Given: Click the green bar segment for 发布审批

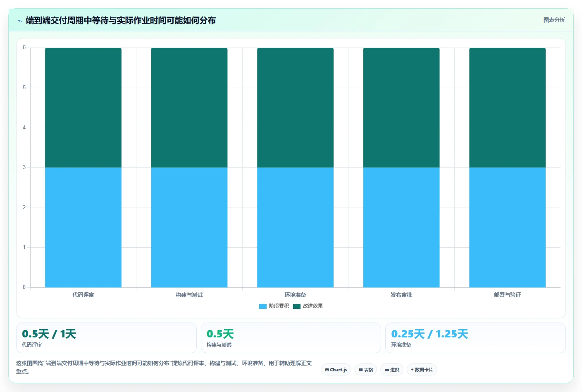Looking at the screenshot, I should (401, 108).
